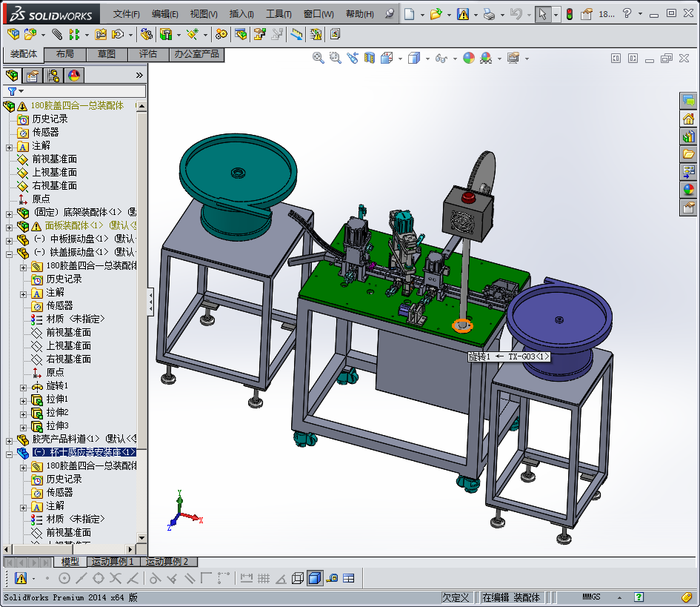Viewport: 700px width, 607px height.
Task: Click the Insert Components icon
Action: click(x=30, y=34)
